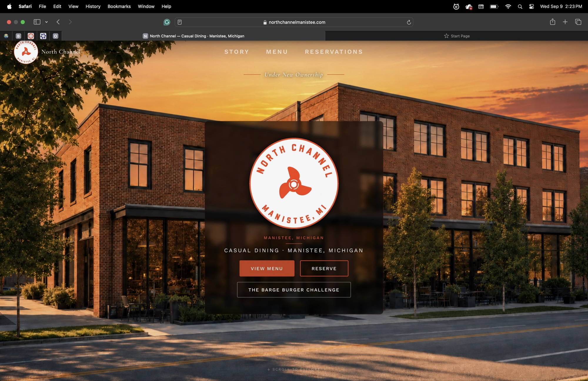Open the Apple menu
Viewport: 588px width, 381px height.
coord(9,6)
